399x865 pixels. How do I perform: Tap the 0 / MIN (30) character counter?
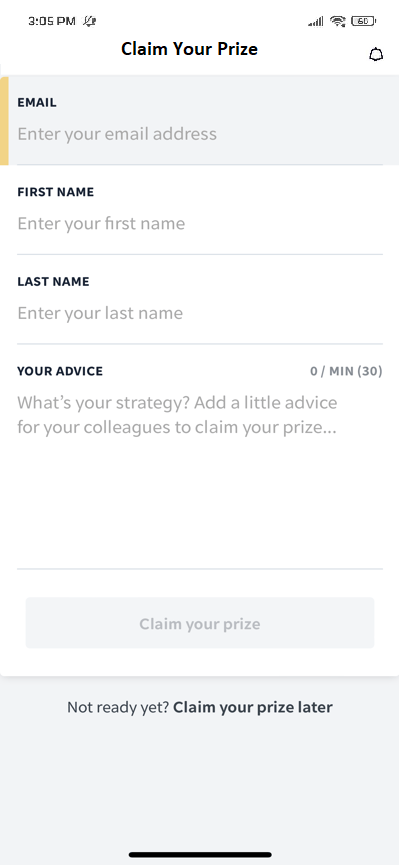pos(346,371)
